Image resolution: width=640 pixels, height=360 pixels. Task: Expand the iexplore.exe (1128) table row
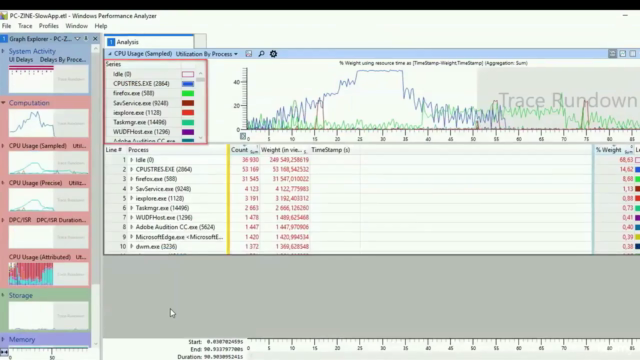(x=131, y=198)
